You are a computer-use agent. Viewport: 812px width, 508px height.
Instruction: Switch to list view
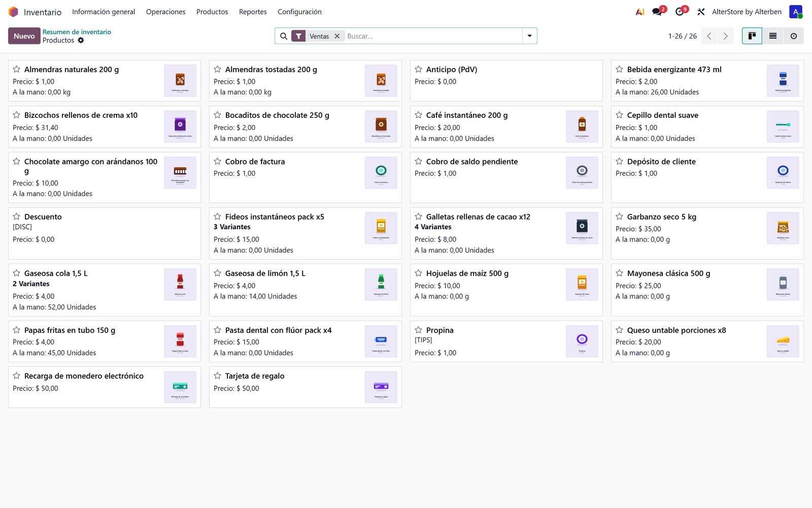(x=773, y=36)
